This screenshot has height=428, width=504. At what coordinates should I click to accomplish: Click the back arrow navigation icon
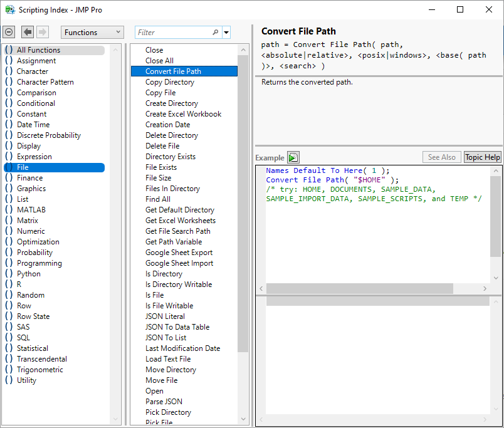pos(28,32)
